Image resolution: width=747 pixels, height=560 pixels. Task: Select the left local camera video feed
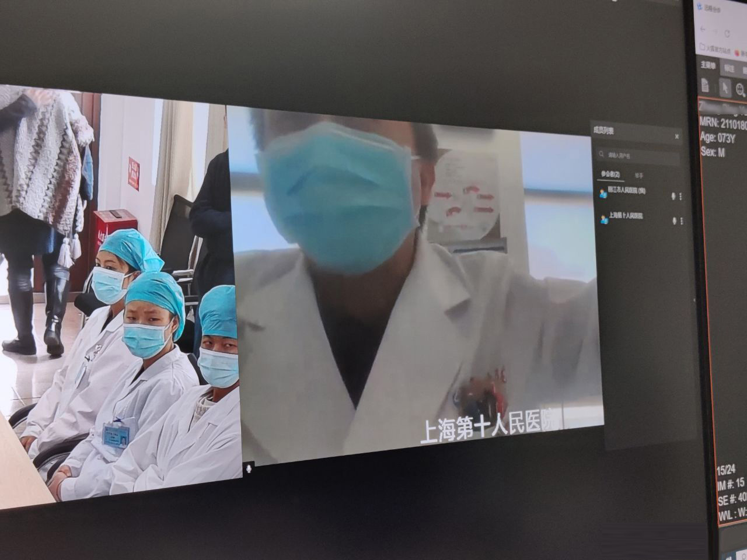pyautogui.click(x=117, y=292)
